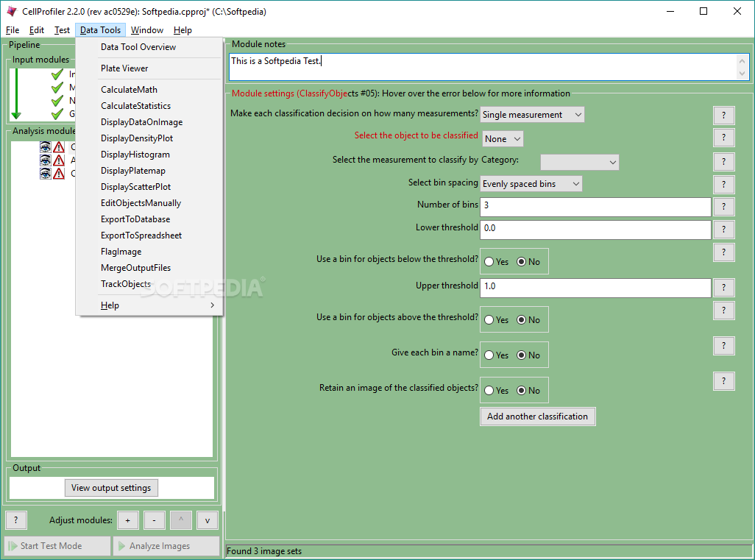Open the Test menu
Viewport: 755px width, 560px height.
tap(62, 30)
